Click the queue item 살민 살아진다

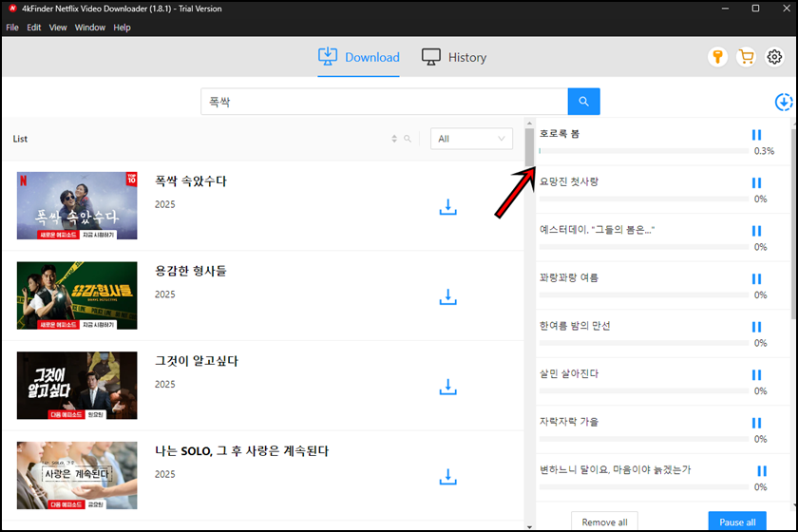point(569,373)
